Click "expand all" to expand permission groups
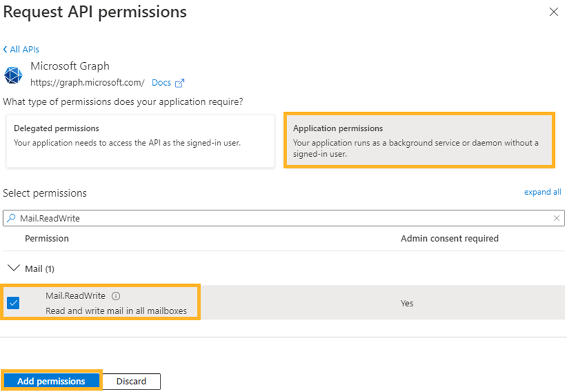 pos(542,192)
